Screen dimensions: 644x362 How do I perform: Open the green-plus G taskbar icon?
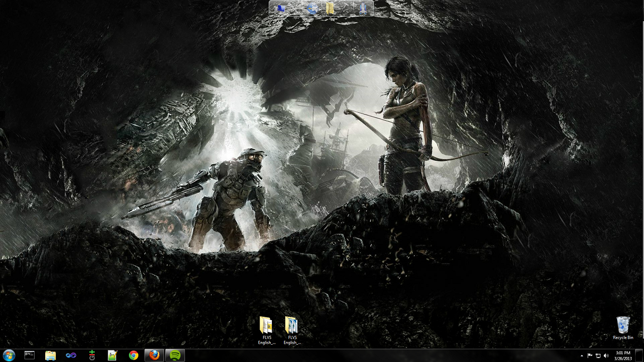pos(92,355)
